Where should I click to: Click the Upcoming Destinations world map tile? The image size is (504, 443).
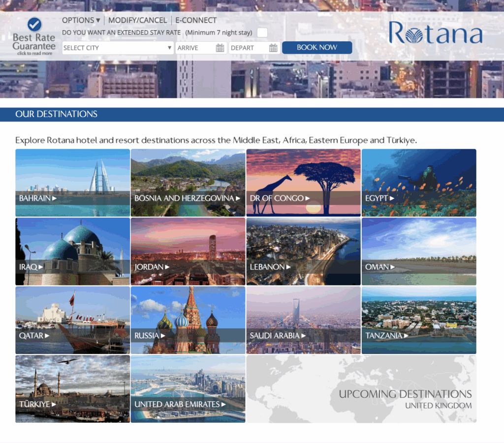pos(361,389)
